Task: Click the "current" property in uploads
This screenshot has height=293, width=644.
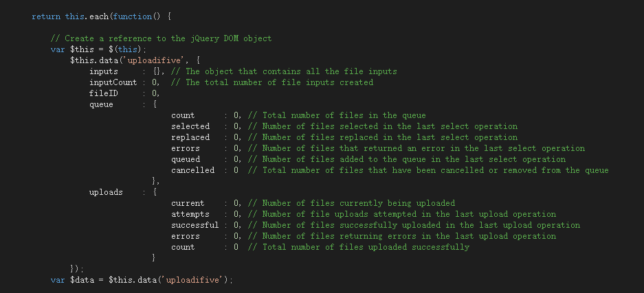Action: tap(188, 203)
